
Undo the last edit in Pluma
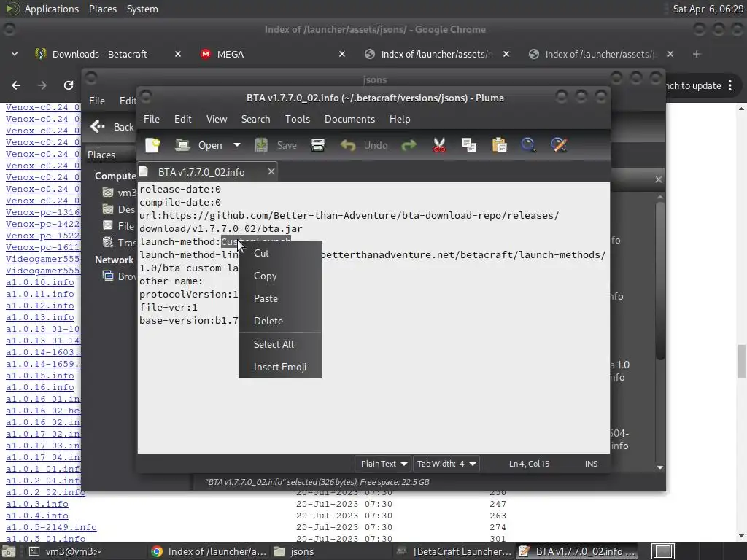coord(364,145)
